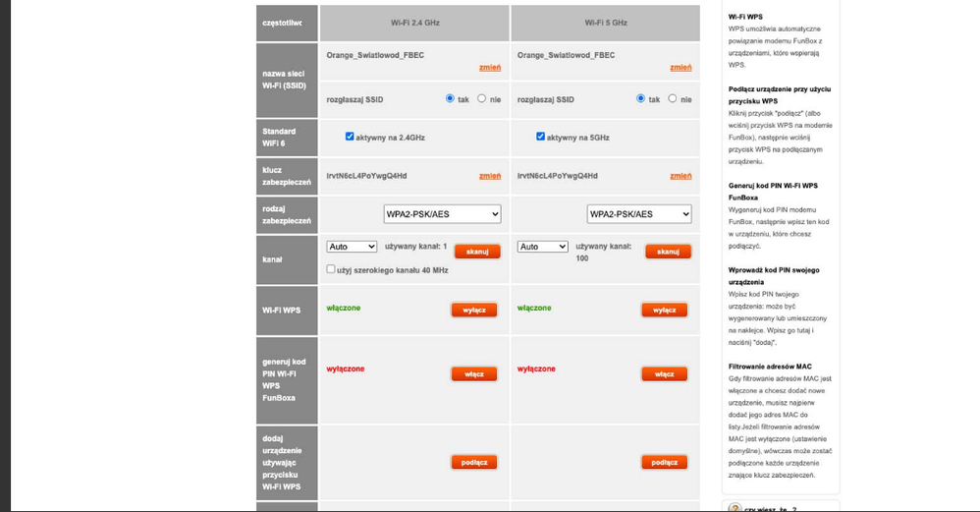Viewport: 980px width, 512px height.
Task: Turn off Wi-Fi WPS on 2.4 GHz with 'wyłącz'
Action: click(474, 310)
